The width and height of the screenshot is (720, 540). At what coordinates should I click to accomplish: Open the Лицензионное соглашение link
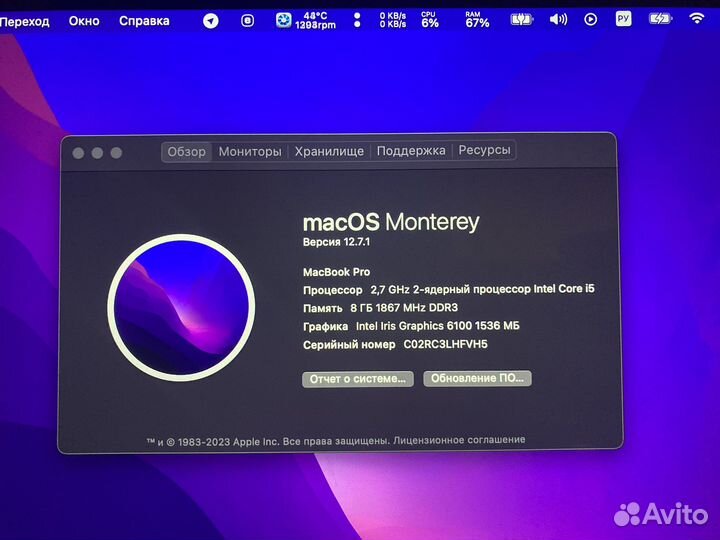(459, 440)
